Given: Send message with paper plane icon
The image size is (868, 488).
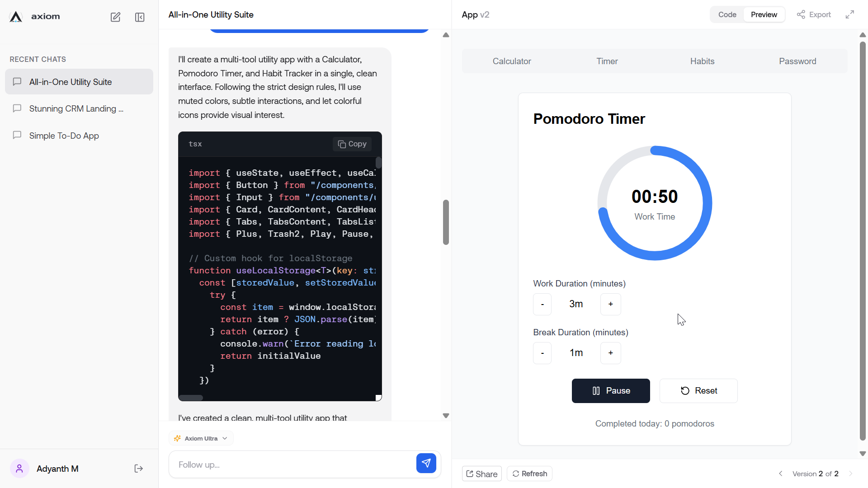Looking at the screenshot, I should [x=426, y=463].
